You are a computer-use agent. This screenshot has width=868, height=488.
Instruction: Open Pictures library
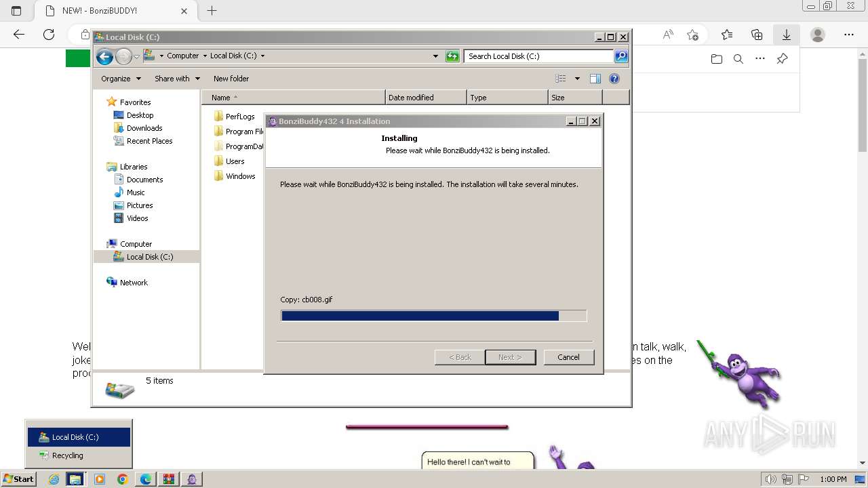click(x=140, y=205)
